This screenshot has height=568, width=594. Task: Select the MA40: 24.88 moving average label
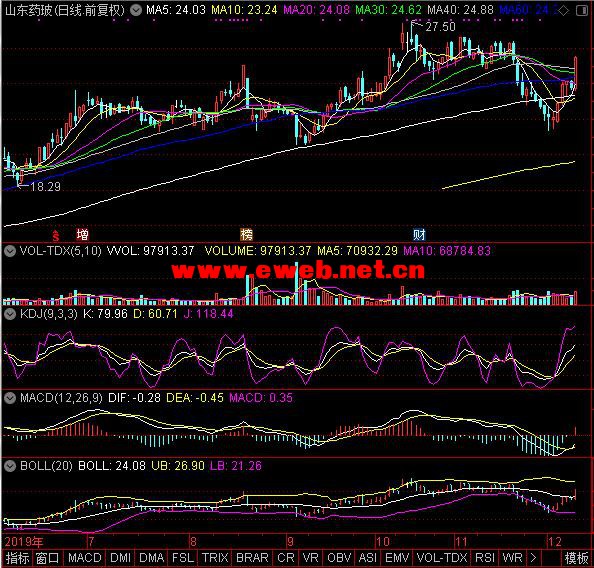(460, 10)
